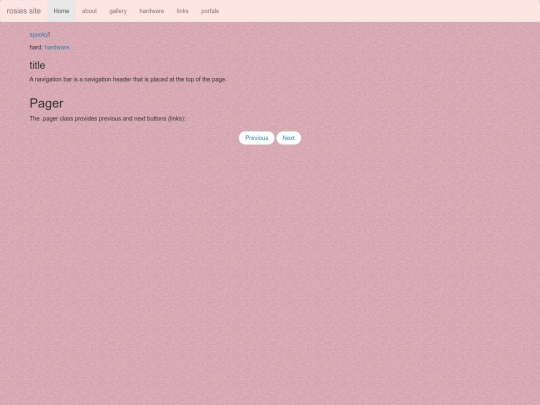Open the rosies site brand link
This screenshot has height=405, width=540.
(24, 11)
